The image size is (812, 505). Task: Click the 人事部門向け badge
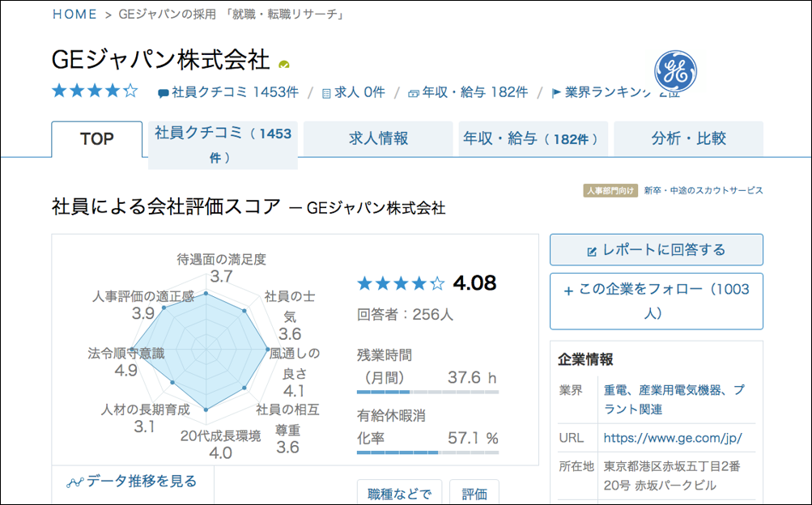pyautogui.click(x=610, y=190)
